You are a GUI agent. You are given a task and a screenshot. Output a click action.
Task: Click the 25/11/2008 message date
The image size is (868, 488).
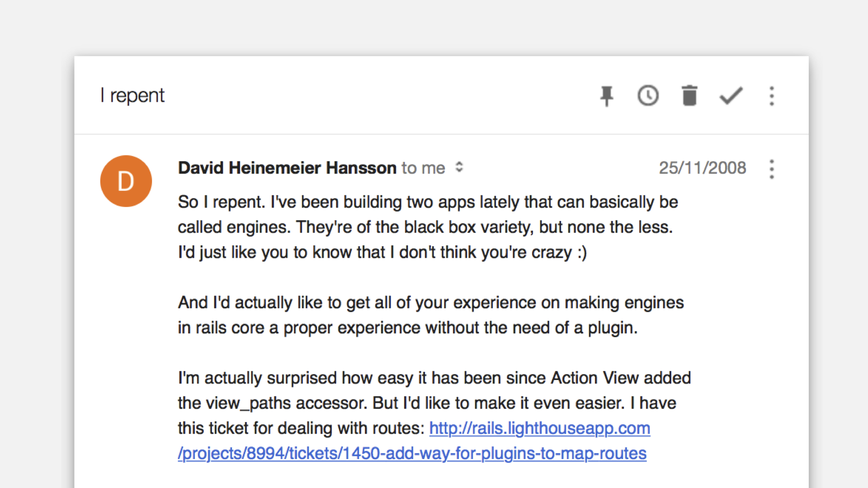pyautogui.click(x=703, y=168)
